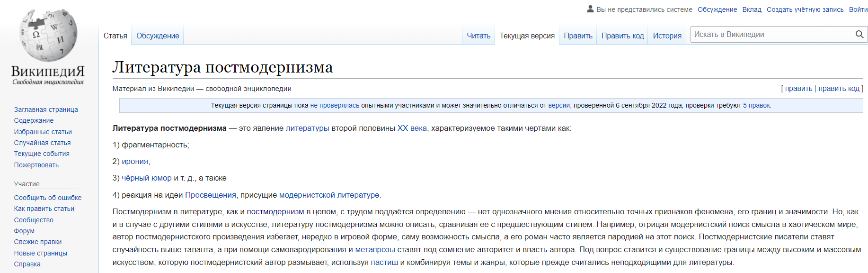
Task: Open 'Вклад' link in top bar
Action: tap(752, 9)
